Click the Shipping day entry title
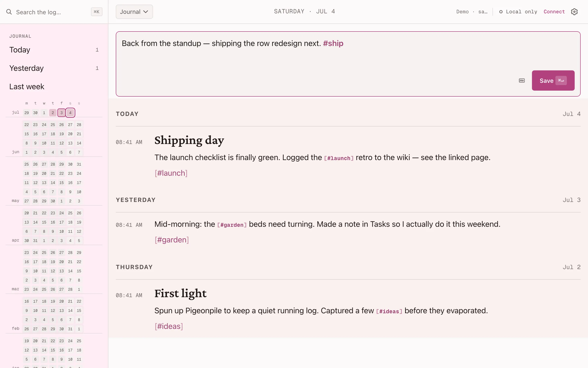 click(x=189, y=141)
